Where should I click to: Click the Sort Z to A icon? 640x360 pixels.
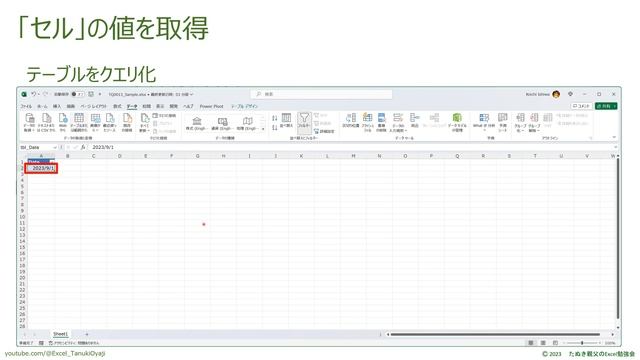[275, 128]
